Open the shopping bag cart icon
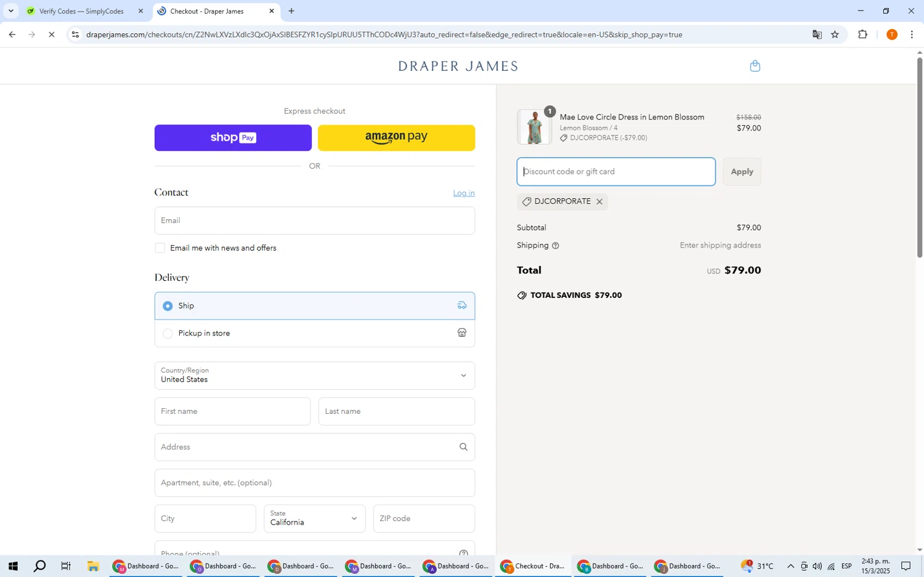 pos(755,66)
